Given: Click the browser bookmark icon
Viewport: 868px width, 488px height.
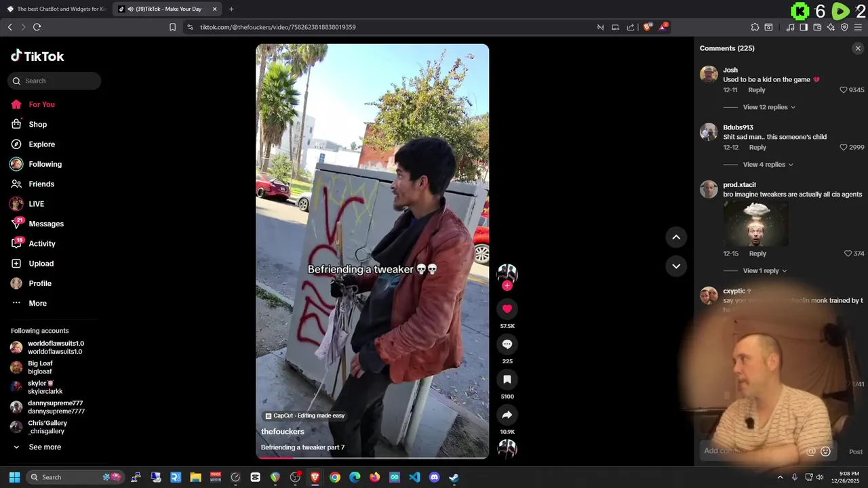Looking at the screenshot, I should pos(172,27).
